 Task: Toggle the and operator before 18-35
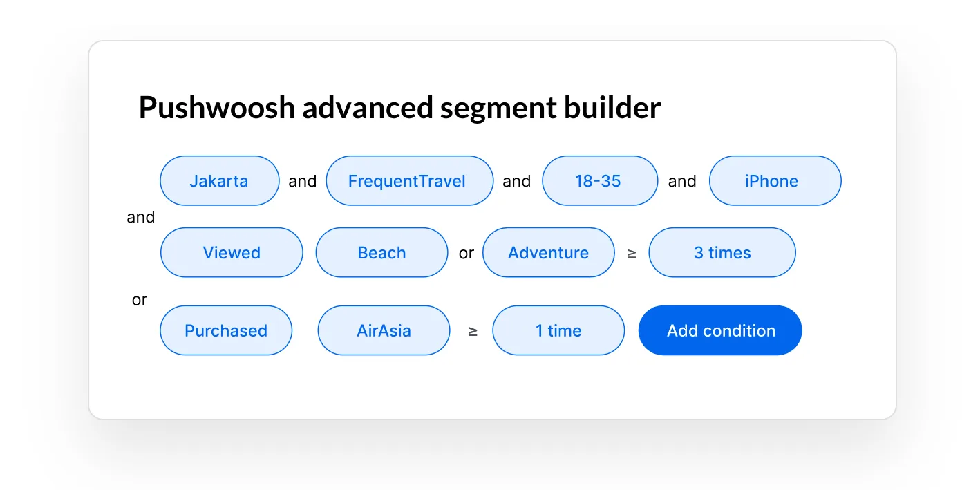516,180
